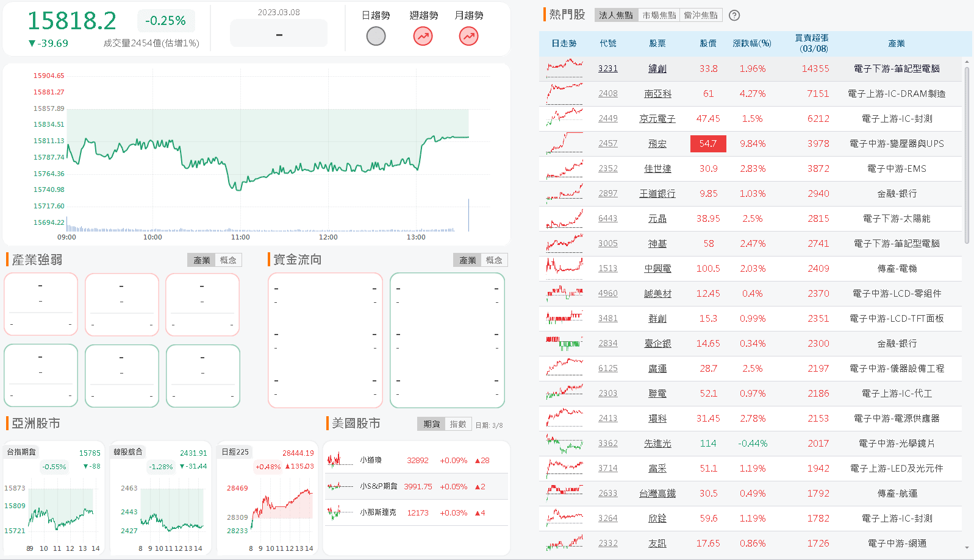
Task: Click the 15818.2 index value
Action: tap(72, 21)
